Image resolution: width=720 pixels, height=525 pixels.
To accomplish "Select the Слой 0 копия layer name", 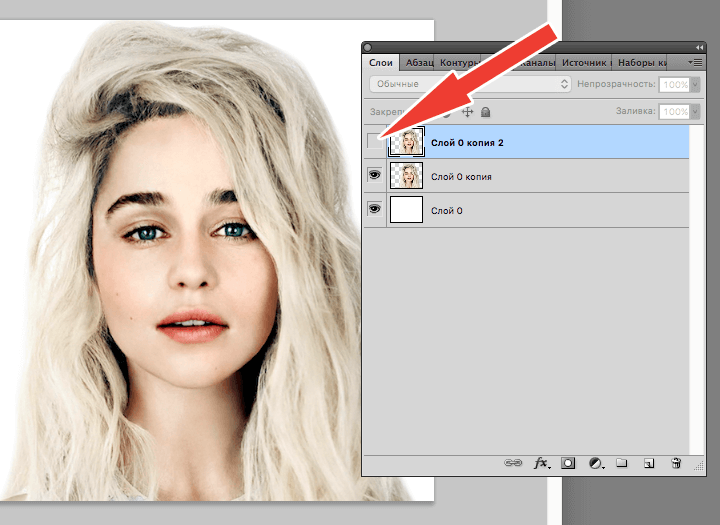I will pos(461,177).
